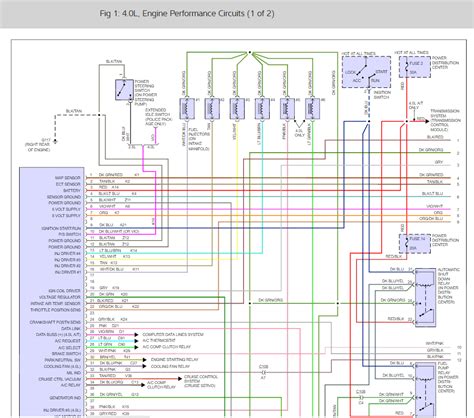Click the arrow pointing to Cooling Fan Relay
474x418 pixels.
[144, 366]
